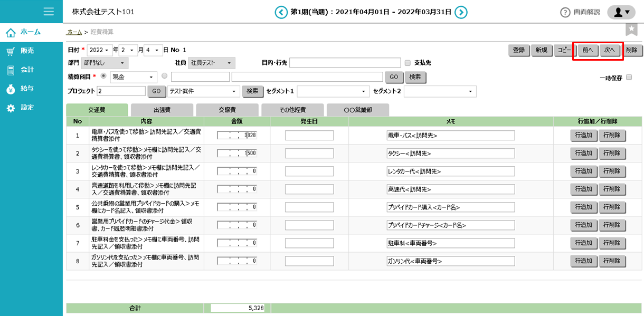Switch to the 出張費 tab
This screenshot has height=316, width=644.
click(162, 110)
